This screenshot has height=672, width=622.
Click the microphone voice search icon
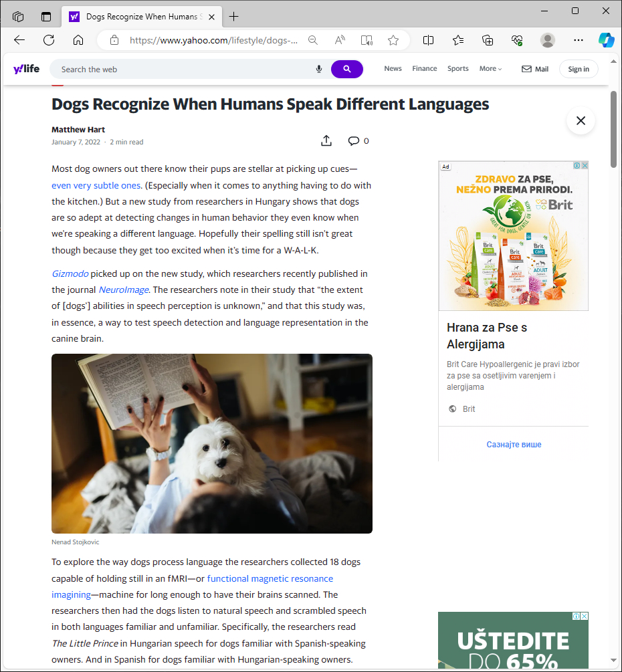tap(319, 69)
